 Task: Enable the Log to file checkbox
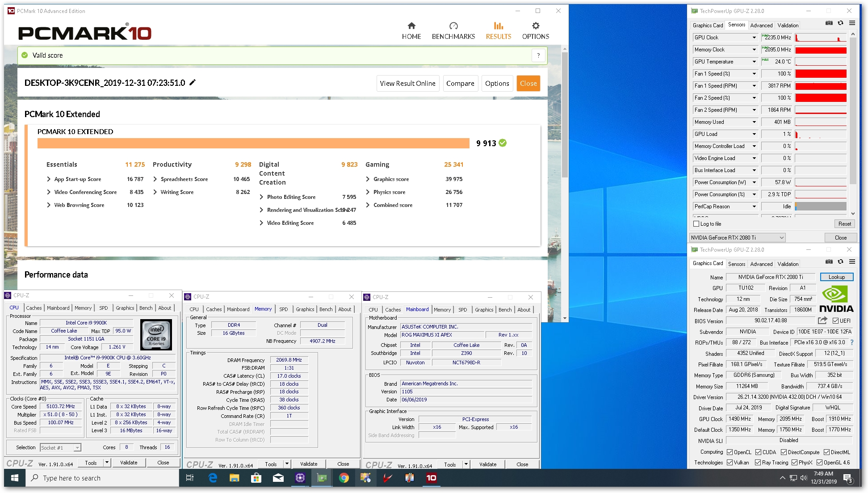point(696,224)
